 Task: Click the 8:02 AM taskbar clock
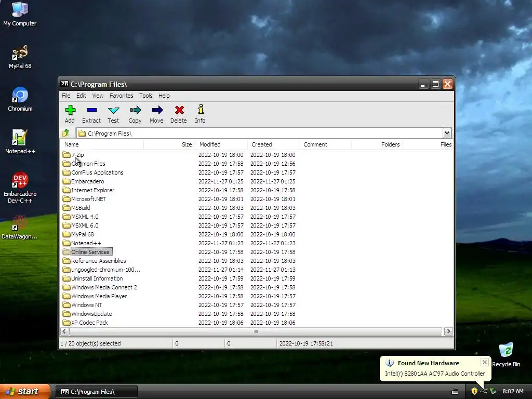point(513,391)
